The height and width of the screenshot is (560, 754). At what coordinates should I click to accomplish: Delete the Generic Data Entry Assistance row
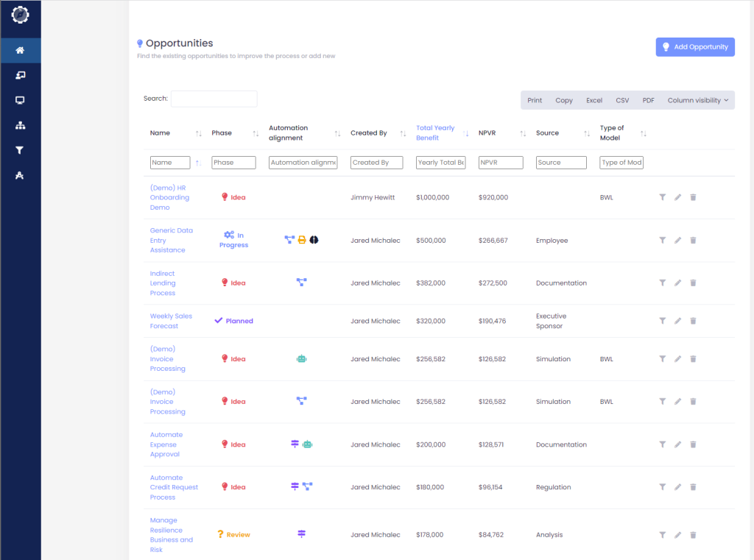click(x=693, y=240)
